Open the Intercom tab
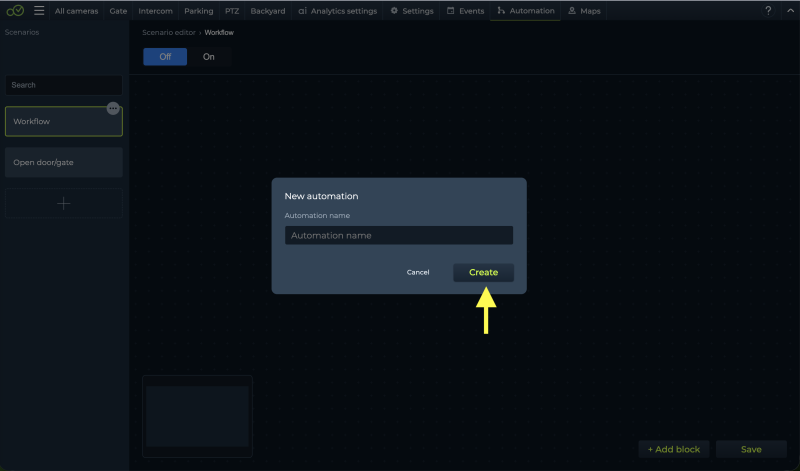Viewport: 800px width, 471px height. click(155, 11)
